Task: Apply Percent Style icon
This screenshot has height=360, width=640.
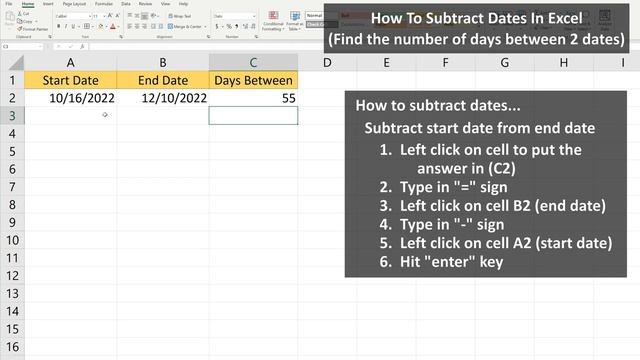Action: coord(229,27)
